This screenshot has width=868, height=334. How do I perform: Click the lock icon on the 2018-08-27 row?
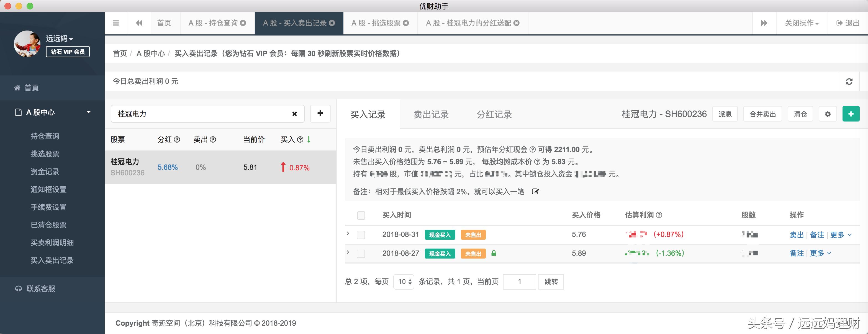[x=494, y=253]
